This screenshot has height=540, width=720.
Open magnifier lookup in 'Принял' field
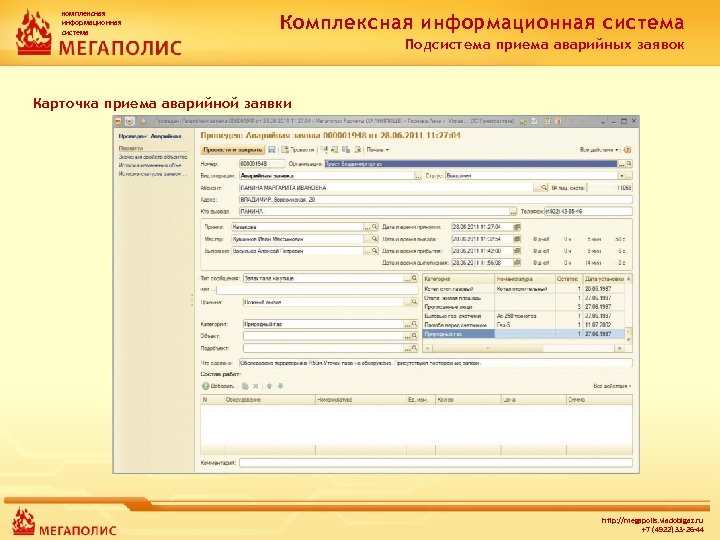pos(375,227)
